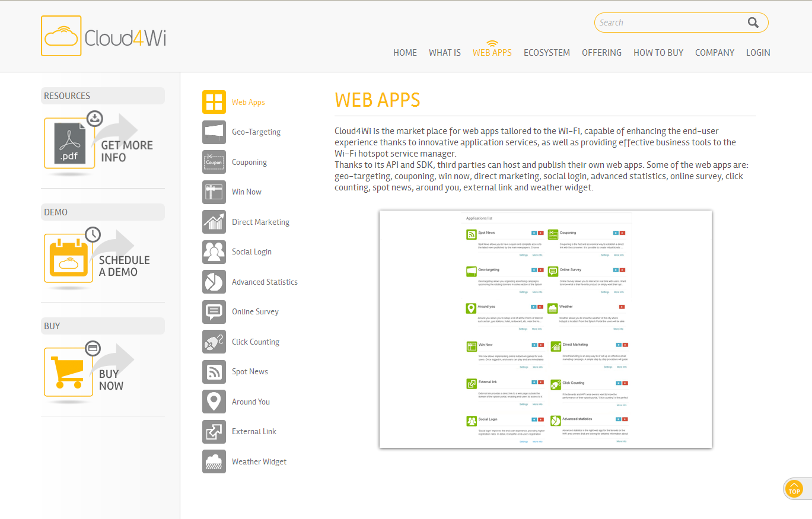Visit the Spot News text link
The image size is (812, 519).
[x=250, y=371]
